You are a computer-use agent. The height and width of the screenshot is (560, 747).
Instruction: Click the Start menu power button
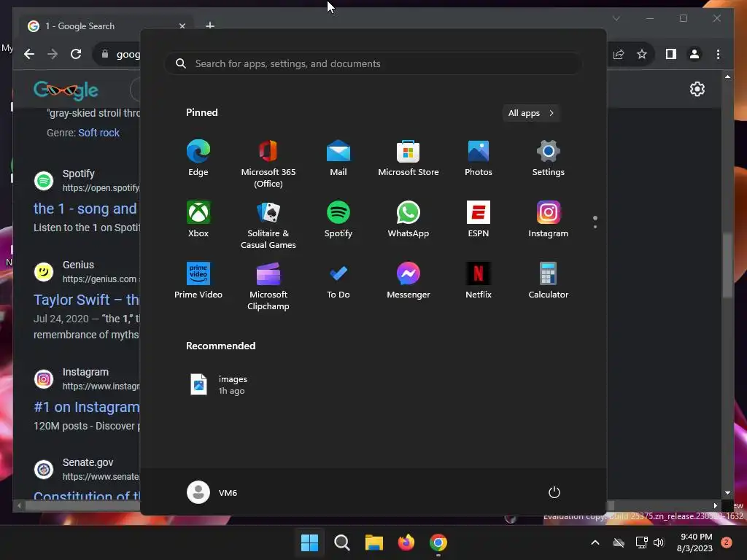554,492
